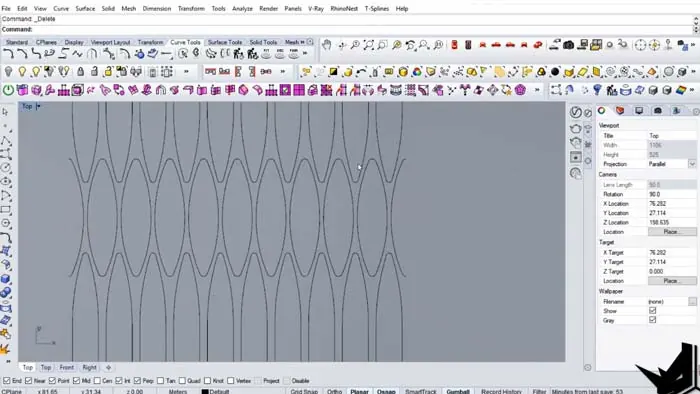Expand Curve Tools toolbar overflow chevron

pos(305,54)
